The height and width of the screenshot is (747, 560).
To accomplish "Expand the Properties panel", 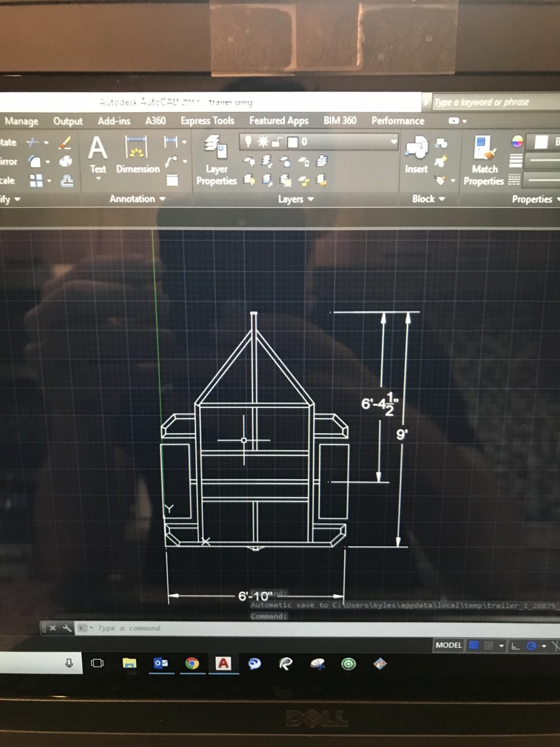I will pyautogui.click(x=535, y=200).
